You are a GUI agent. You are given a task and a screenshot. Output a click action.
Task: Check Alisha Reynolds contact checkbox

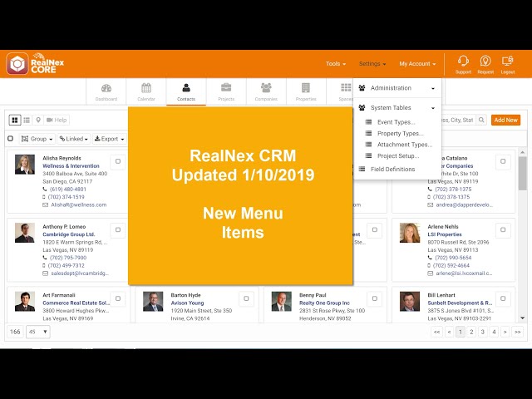tap(118, 161)
